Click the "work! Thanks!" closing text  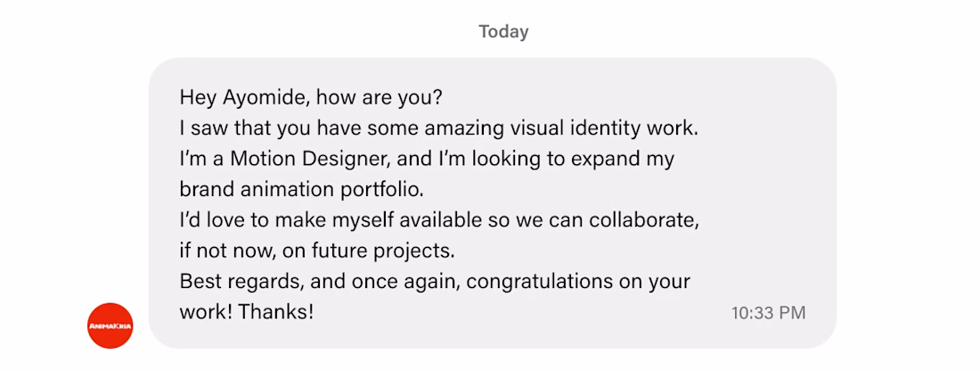coord(247,313)
